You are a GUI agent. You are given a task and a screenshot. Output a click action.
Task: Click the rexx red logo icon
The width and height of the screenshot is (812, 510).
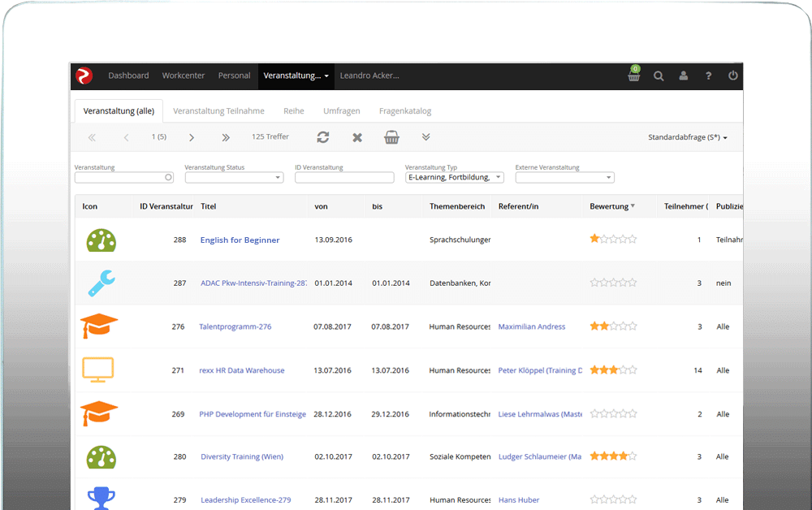[x=84, y=76]
